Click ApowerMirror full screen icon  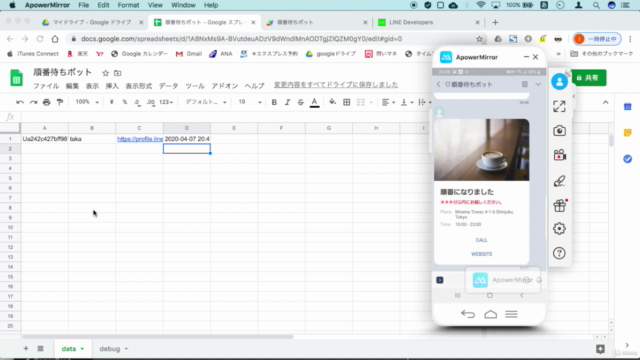click(559, 107)
